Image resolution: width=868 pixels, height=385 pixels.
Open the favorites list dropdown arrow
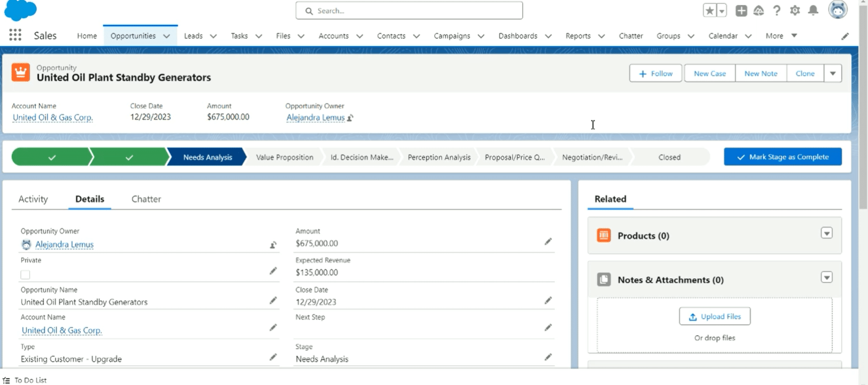[x=722, y=10]
